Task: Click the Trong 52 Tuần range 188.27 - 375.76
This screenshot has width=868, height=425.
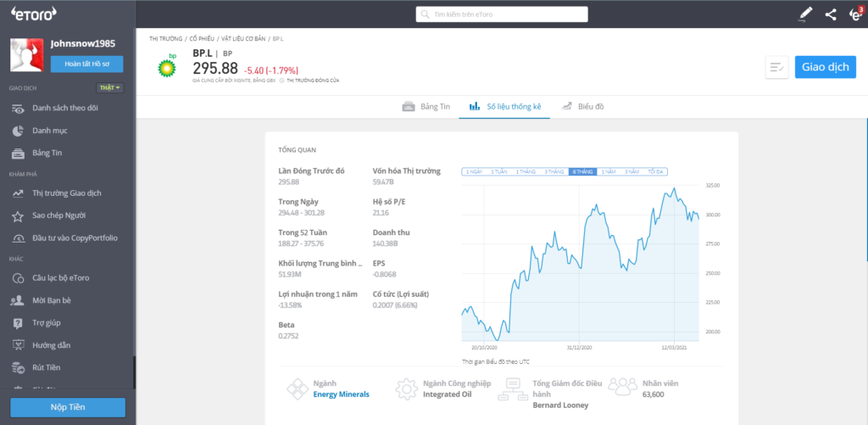Action: (301, 243)
